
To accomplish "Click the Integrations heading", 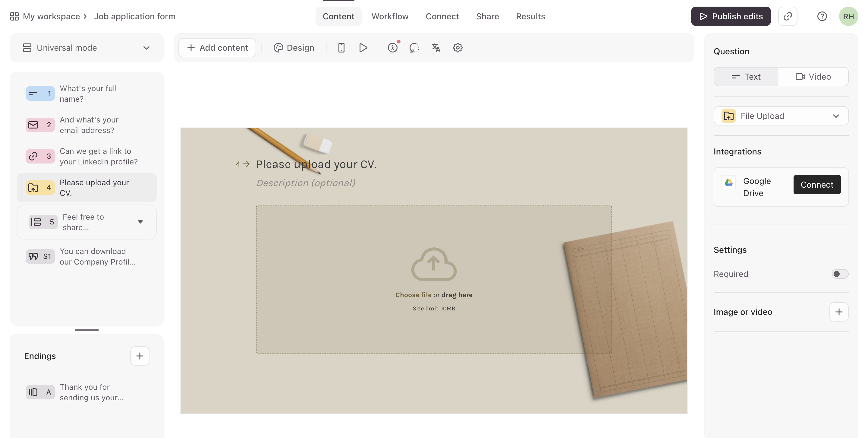I will tap(737, 151).
